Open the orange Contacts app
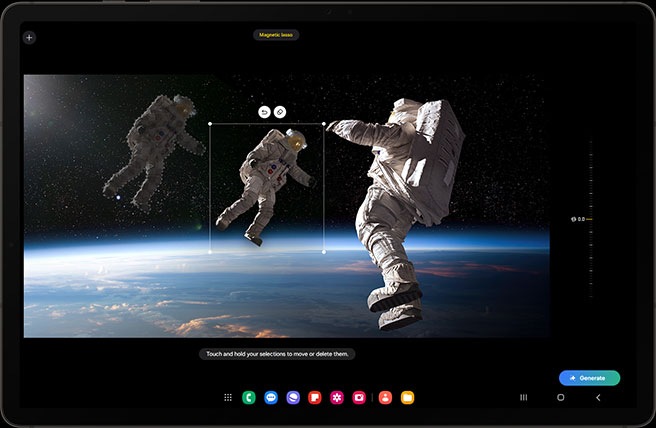 pyautogui.click(x=385, y=397)
